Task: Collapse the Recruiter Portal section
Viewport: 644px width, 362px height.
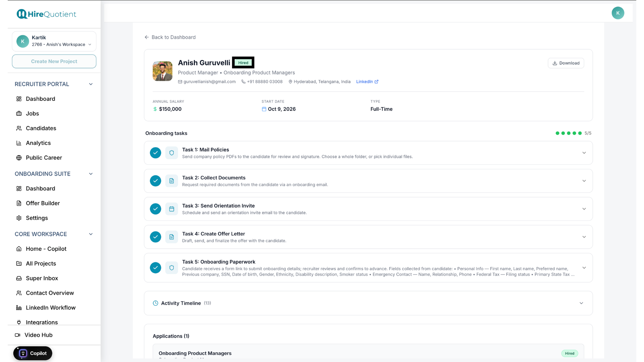Action: coord(91,84)
